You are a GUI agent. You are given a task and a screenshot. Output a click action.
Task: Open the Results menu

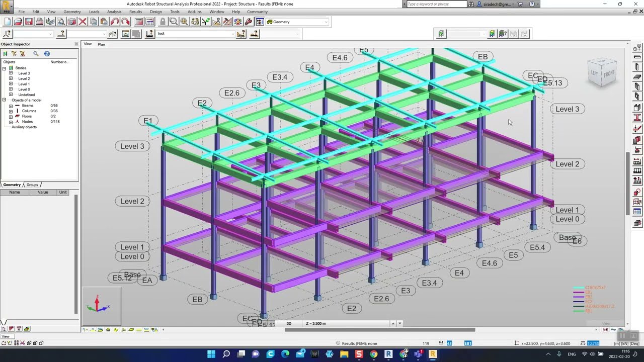pyautogui.click(x=135, y=12)
